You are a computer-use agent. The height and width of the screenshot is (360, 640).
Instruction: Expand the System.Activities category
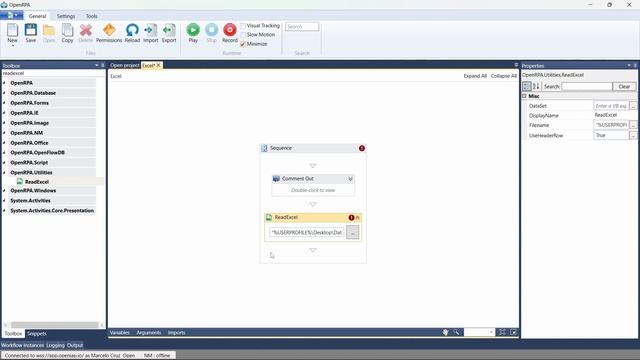[4, 201]
